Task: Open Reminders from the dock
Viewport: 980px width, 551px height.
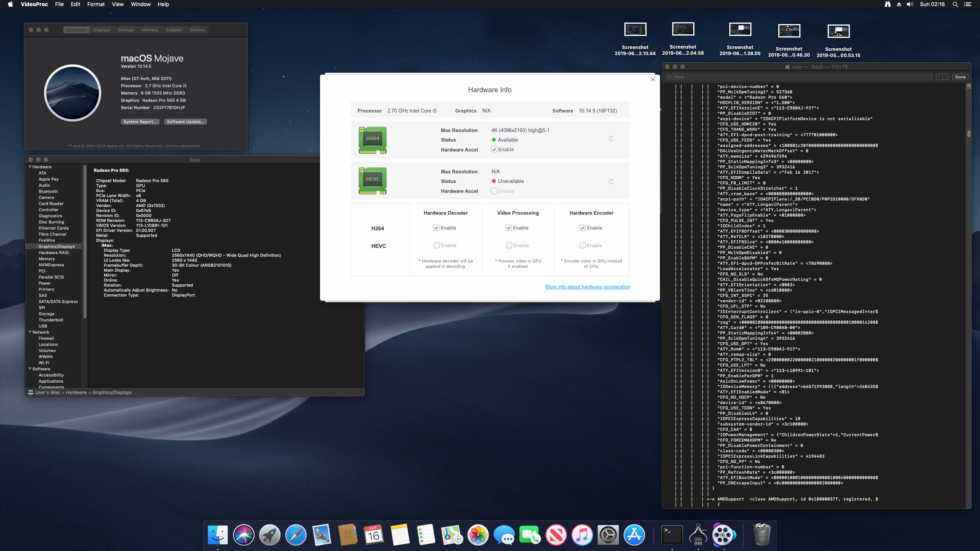Action: (426, 535)
